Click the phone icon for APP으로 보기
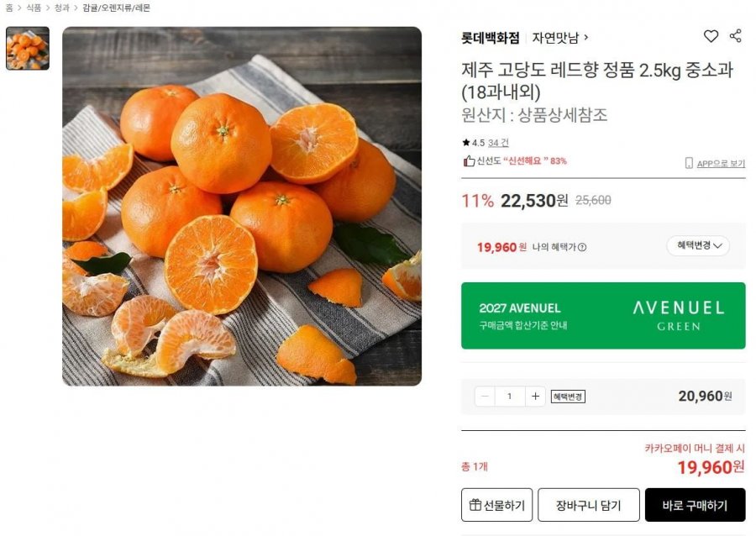The image size is (756, 536). click(689, 163)
